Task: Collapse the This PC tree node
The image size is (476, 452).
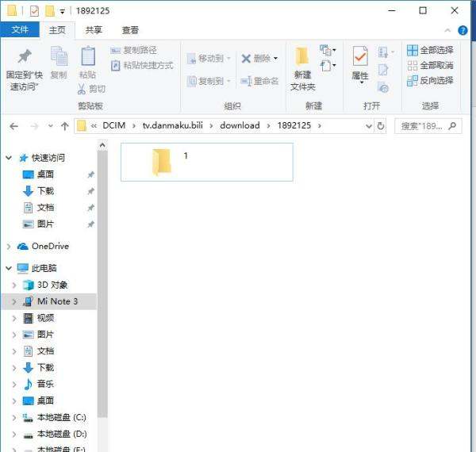Action: coord(9,268)
